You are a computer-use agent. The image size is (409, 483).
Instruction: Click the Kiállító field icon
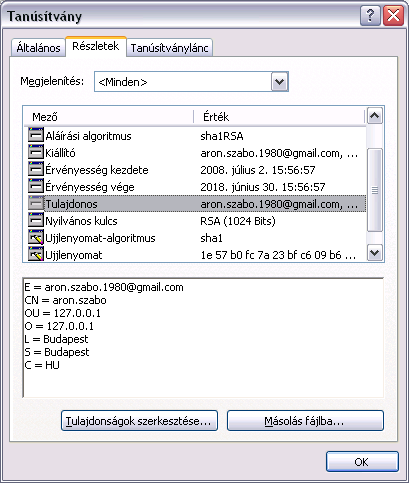(x=36, y=153)
